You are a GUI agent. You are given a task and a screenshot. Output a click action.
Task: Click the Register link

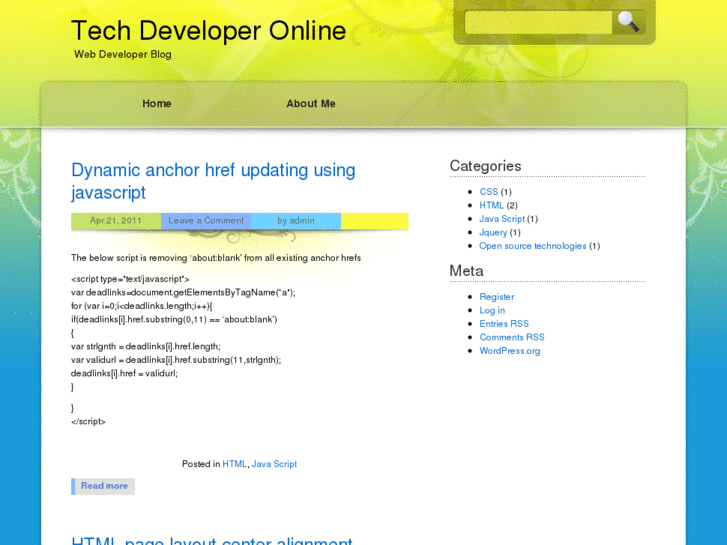pyautogui.click(x=497, y=297)
